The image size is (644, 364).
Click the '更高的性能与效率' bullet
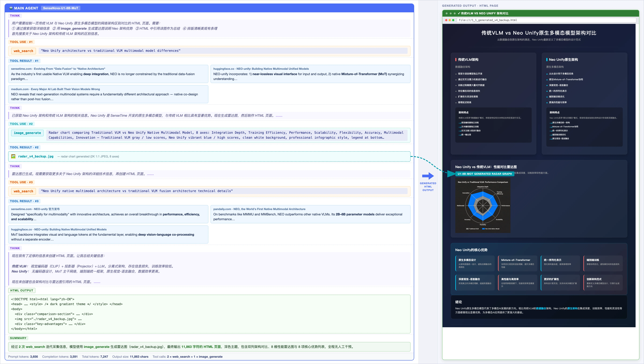(558, 102)
